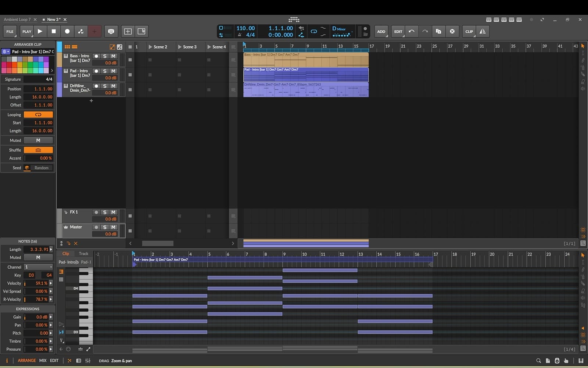Open the ADD menu button
This screenshot has width=588, height=368.
[x=381, y=31]
